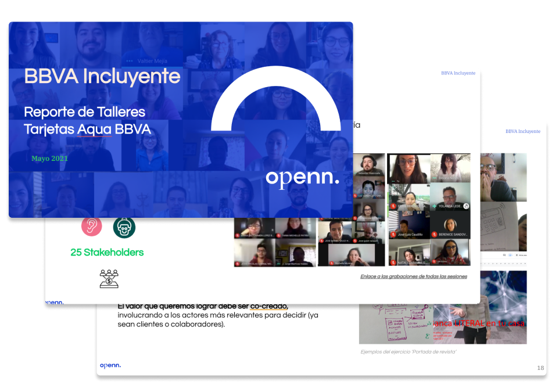Click Tania Michelle Patiño's muted mic icon
The width and height of the screenshot is (559, 392).
click(279, 236)
